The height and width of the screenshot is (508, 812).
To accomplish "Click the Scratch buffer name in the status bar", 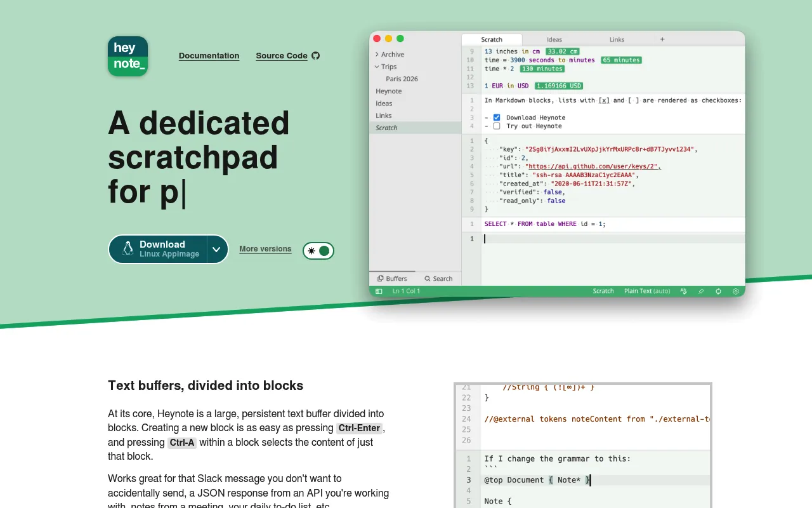I will [x=603, y=291].
